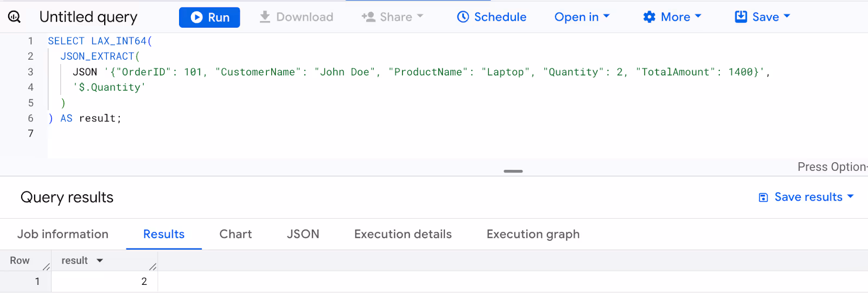
Task: Click the Download arrow icon
Action: click(265, 17)
